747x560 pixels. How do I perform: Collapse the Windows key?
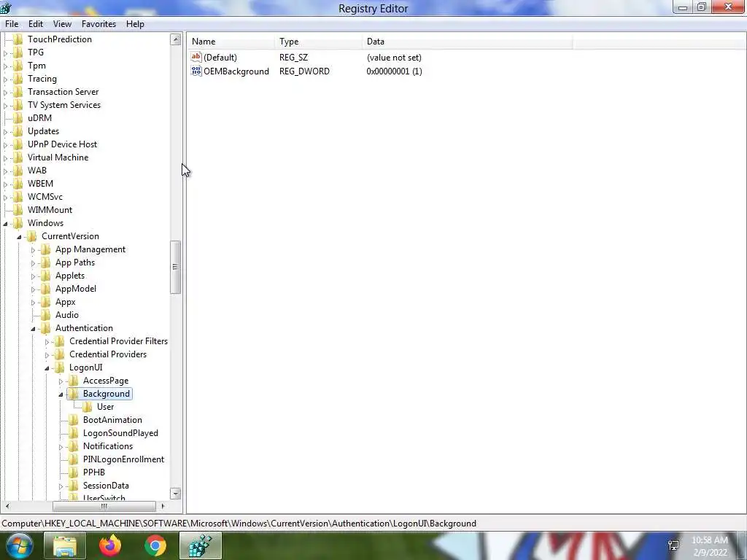click(6, 223)
